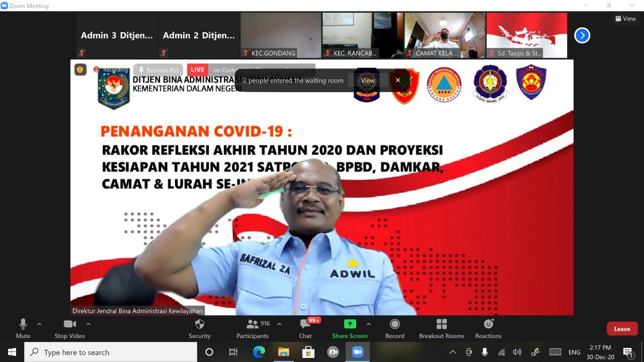Open Wi-Fi network settings in tray
The image size is (644, 362).
pos(502,352)
